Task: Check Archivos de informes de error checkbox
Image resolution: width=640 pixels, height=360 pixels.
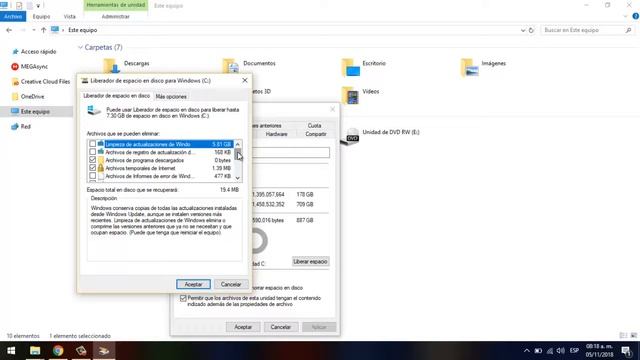Action: point(93,176)
